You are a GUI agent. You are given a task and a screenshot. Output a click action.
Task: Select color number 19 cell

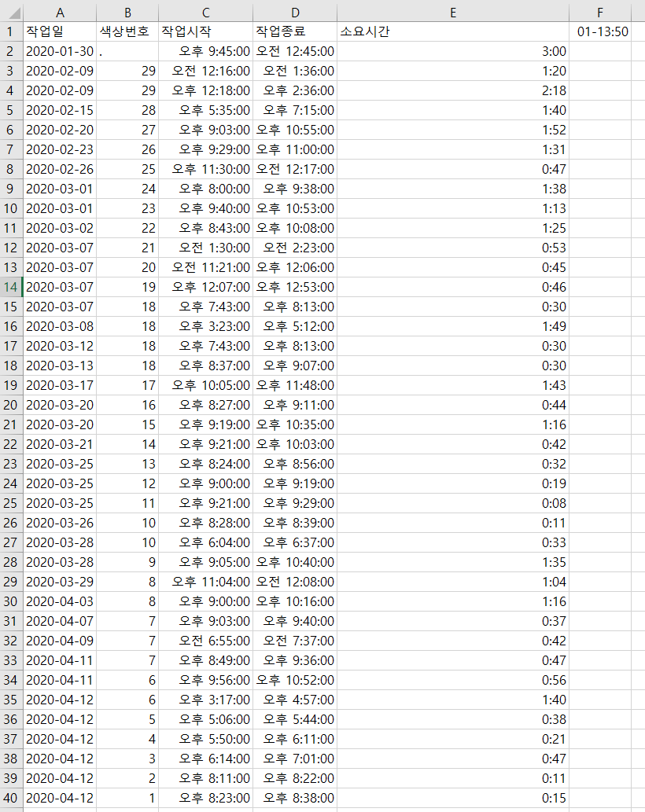click(127, 287)
